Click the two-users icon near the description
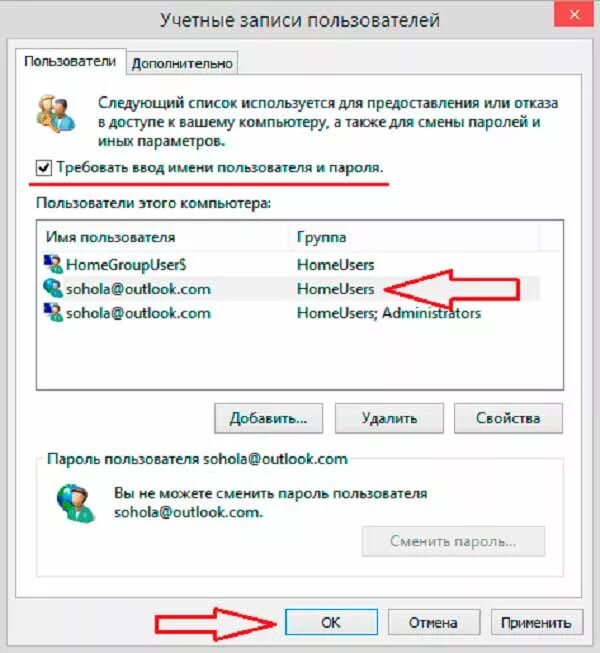 (x=56, y=114)
